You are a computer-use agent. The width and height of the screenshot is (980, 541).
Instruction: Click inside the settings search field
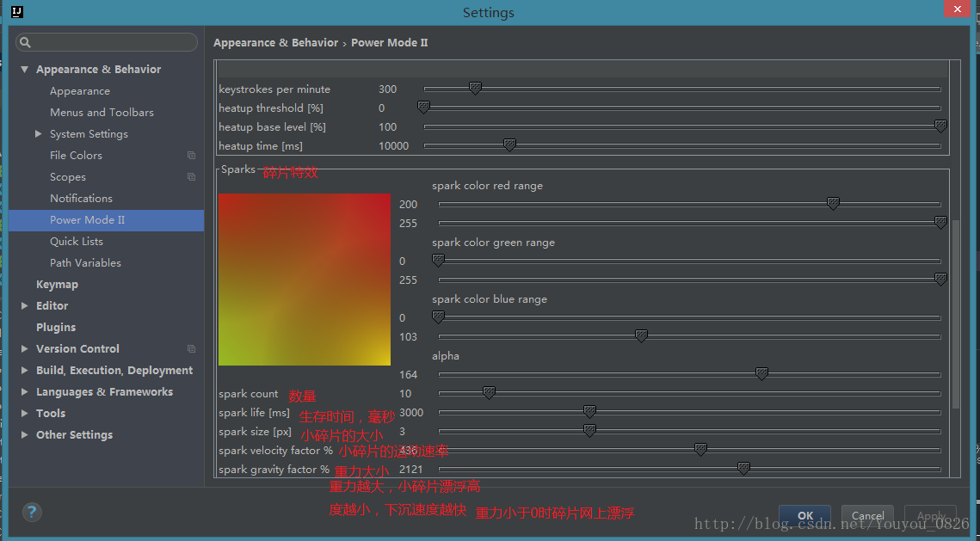112,42
